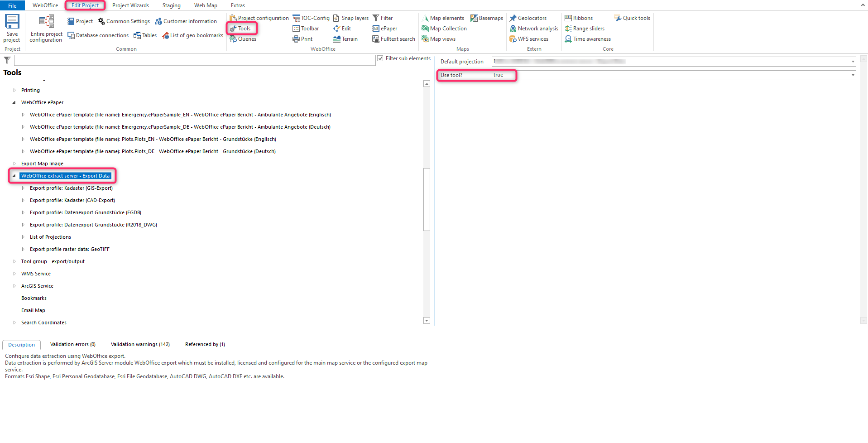This screenshot has height=443, width=868.
Task: Open the TOC-Config editor
Action: pyautogui.click(x=311, y=18)
